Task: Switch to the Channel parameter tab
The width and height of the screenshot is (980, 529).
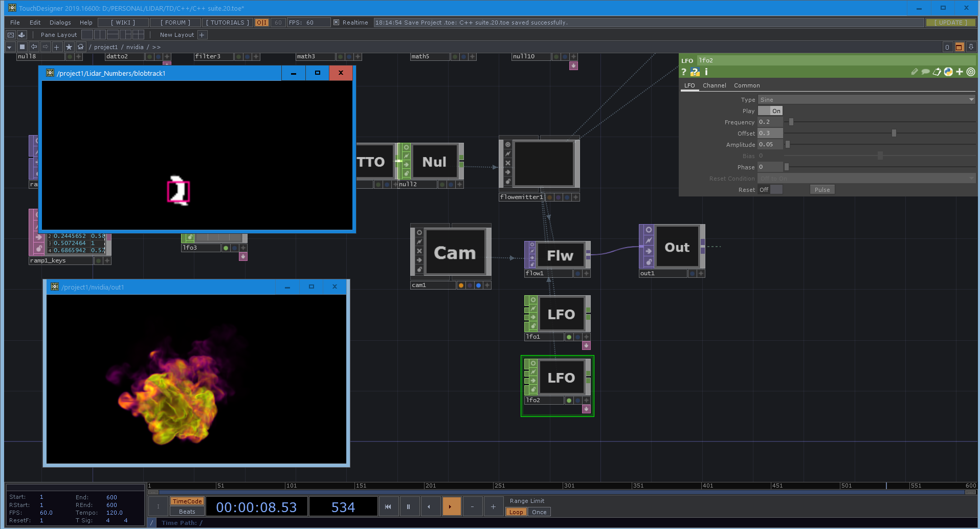Action: (714, 85)
